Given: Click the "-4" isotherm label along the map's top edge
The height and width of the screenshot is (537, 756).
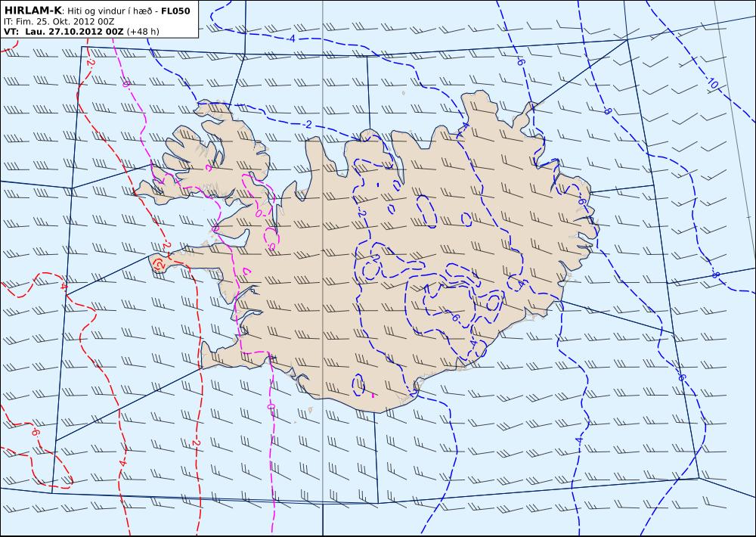Looking at the screenshot, I should [291, 39].
